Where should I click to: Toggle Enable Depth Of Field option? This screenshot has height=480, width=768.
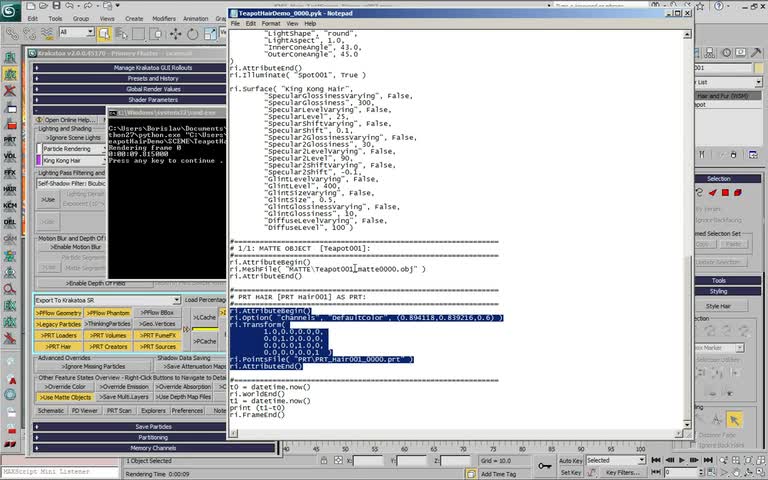tap(96, 283)
